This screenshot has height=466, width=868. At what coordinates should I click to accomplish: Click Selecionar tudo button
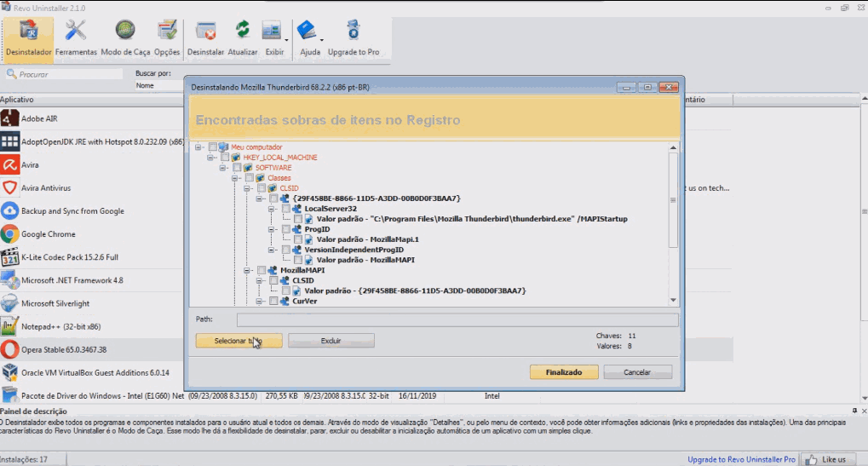pyautogui.click(x=239, y=341)
